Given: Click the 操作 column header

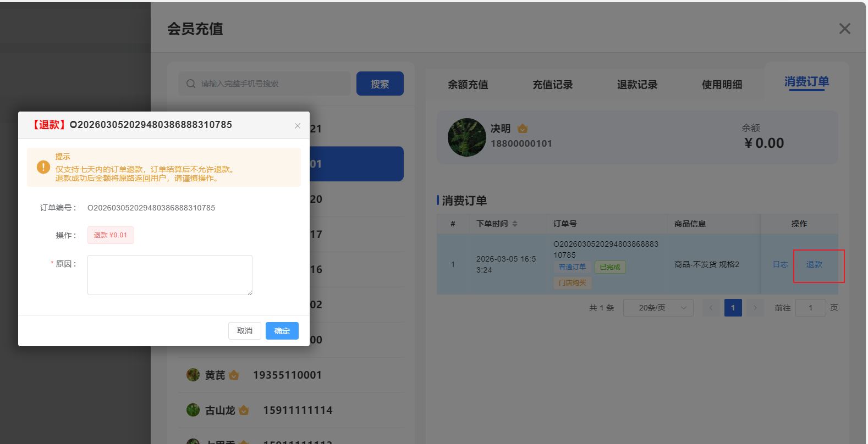Looking at the screenshot, I should [x=799, y=224].
